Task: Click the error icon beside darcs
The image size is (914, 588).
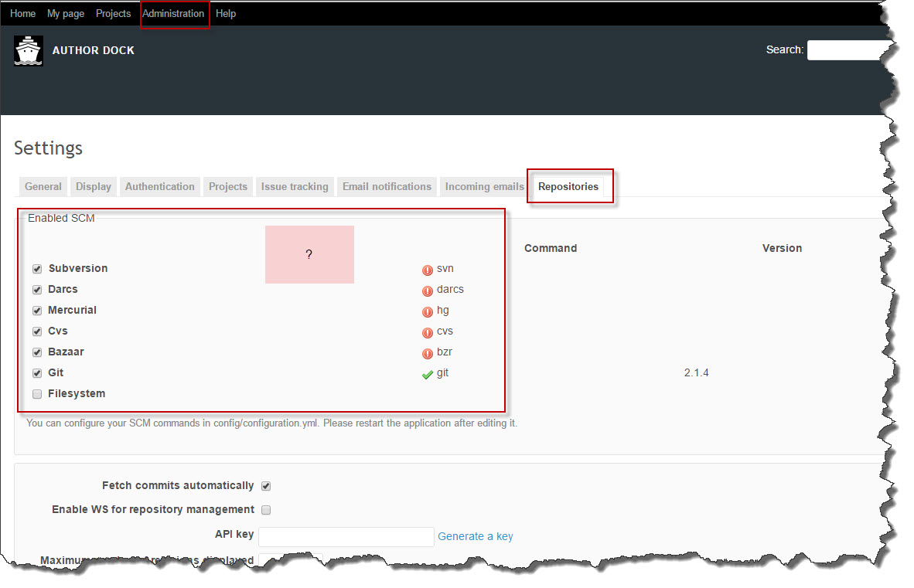Action: (x=428, y=291)
